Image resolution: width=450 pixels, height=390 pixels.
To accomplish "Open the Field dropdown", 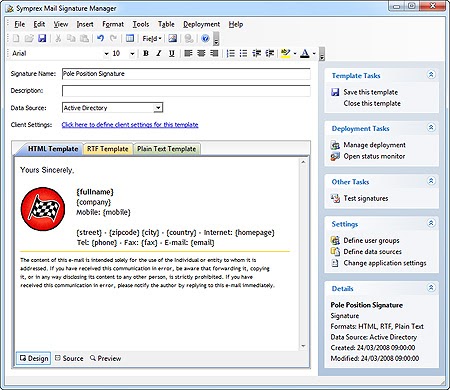I will click(x=152, y=38).
